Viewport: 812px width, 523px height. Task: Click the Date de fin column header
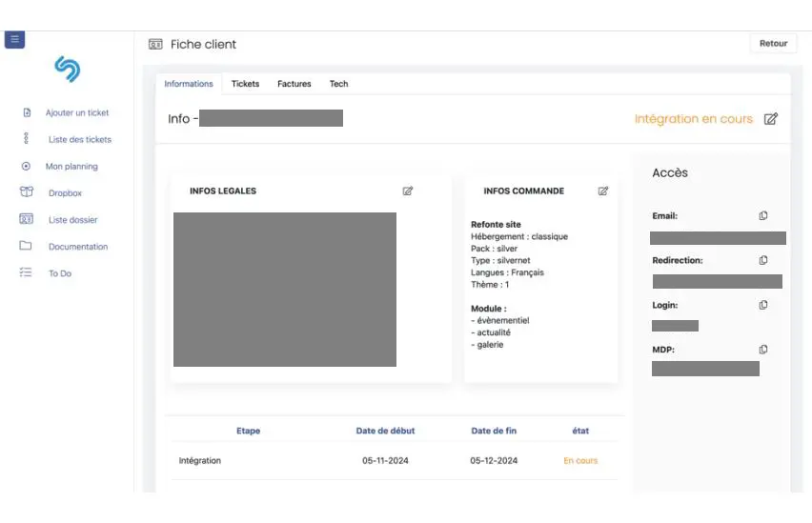coord(494,431)
